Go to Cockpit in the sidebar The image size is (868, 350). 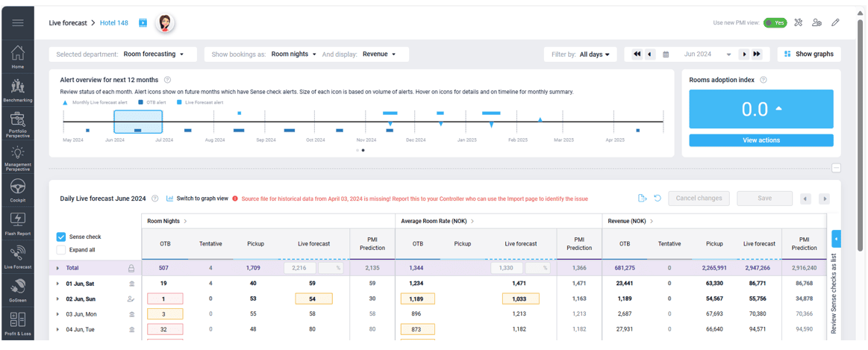point(17,190)
